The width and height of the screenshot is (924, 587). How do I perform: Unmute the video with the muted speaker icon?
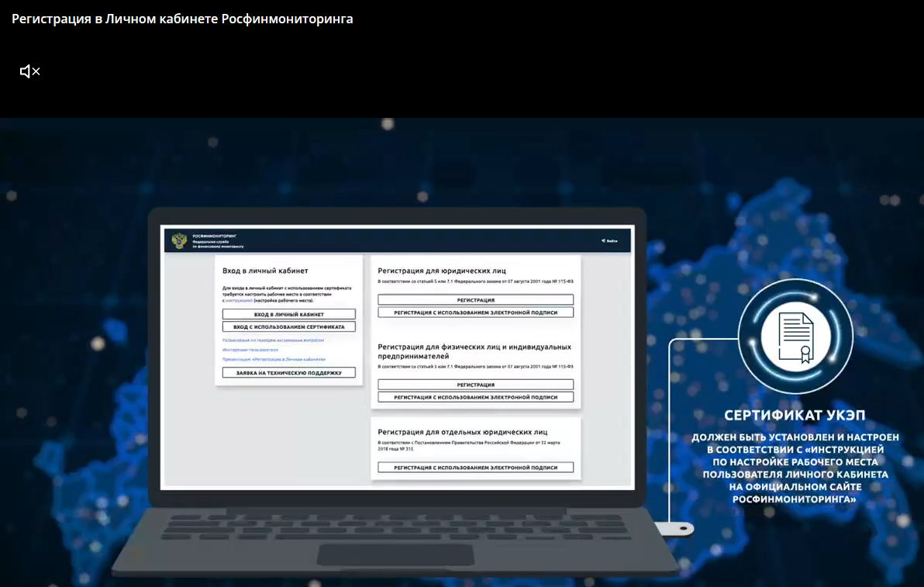click(x=30, y=71)
